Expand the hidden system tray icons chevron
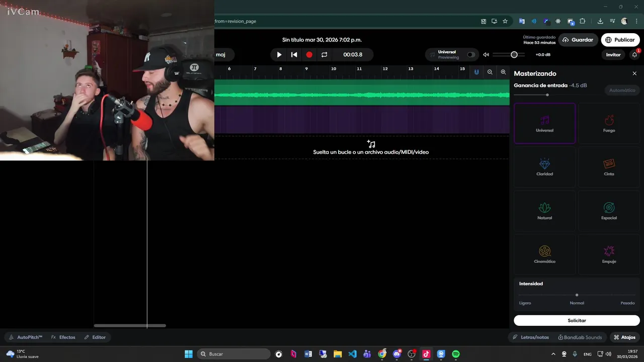The image size is (644, 362). (x=553, y=354)
